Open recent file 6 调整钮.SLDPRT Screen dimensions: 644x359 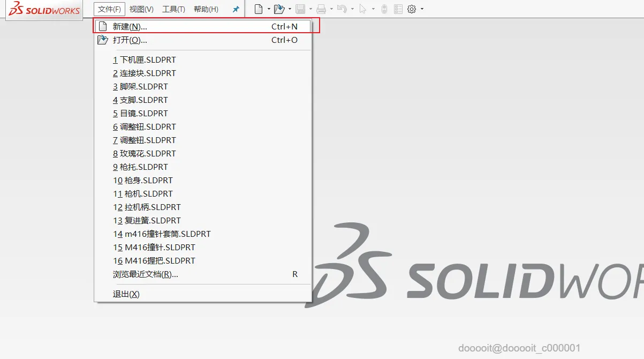click(x=203, y=126)
